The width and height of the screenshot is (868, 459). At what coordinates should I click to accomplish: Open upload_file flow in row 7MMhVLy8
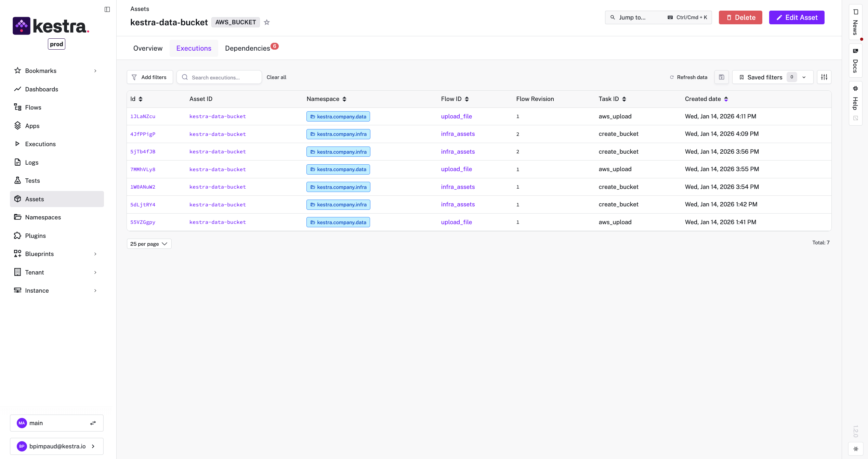click(x=456, y=169)
